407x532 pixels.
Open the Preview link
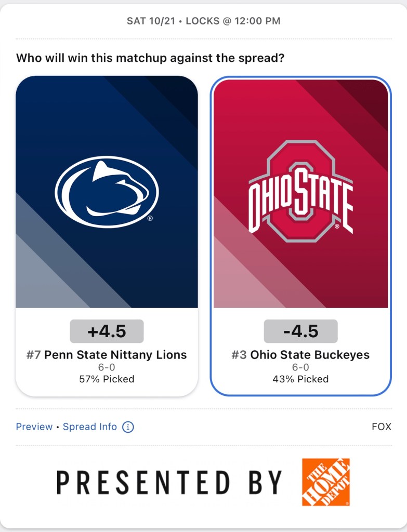click(34, 427)
